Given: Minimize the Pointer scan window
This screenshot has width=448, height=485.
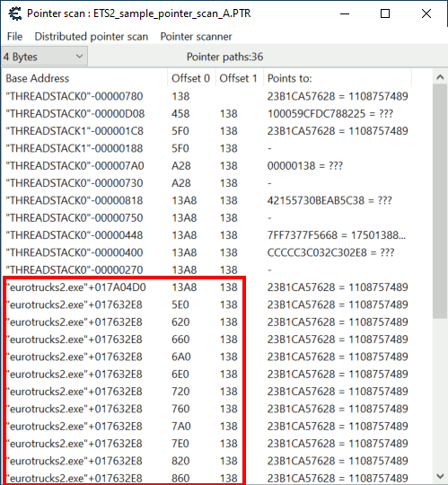Looking at the screenshot, I should click(345, 13).
